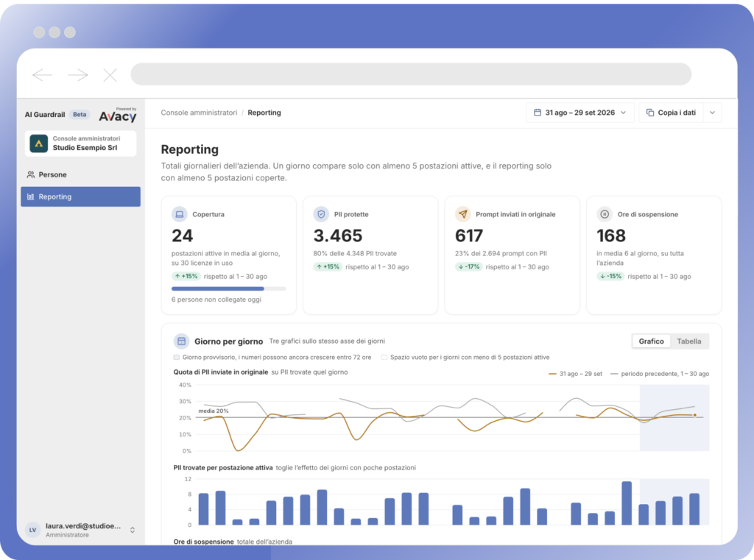The width and height of the screenshot is (754, 560).
Task: Click the 'periodo precedente, 1 – 30 ago' legend
Action: coord(660,374)
